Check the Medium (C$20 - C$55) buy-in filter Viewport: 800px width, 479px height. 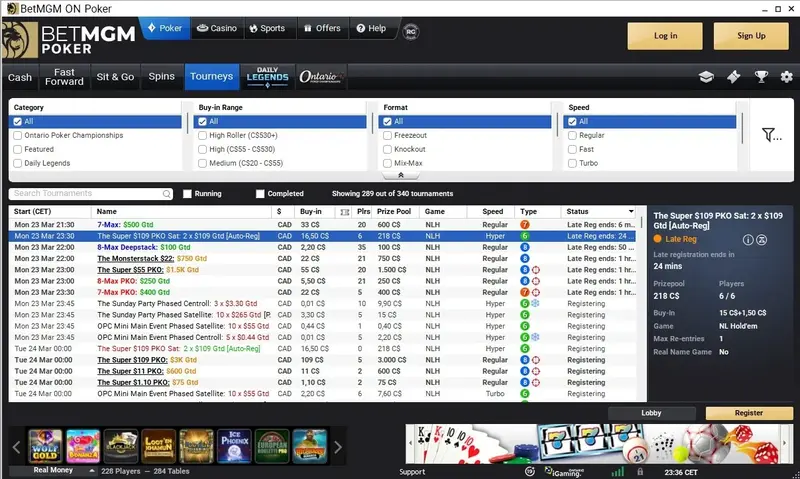point(203,163)
